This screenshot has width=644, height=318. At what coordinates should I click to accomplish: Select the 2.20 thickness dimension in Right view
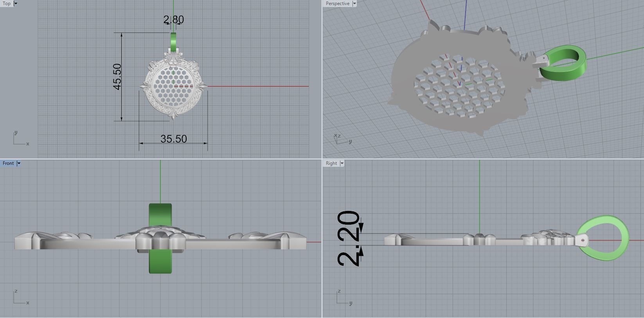[348, 238]
